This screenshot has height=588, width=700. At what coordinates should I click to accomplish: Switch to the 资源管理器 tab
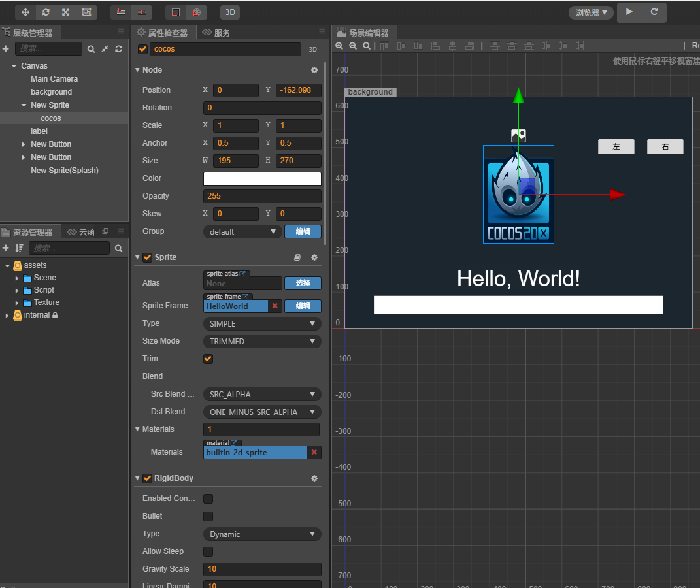(x=30, y=232)
